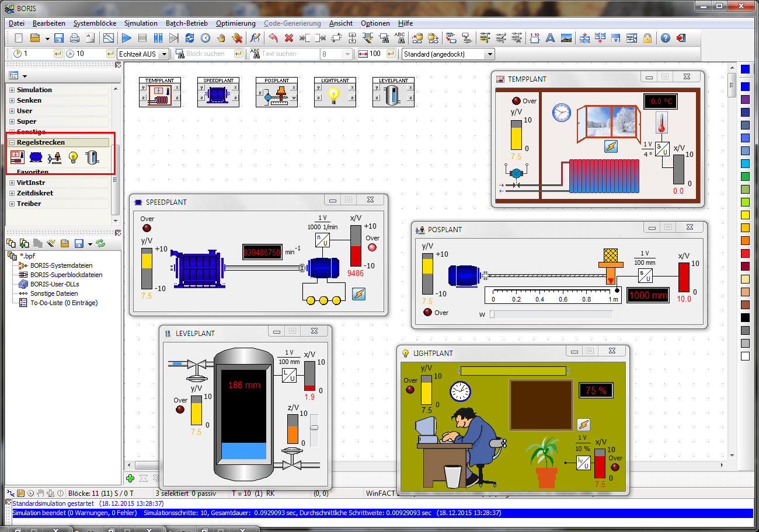Run a single simulation step with the step icon

(174, 38)
